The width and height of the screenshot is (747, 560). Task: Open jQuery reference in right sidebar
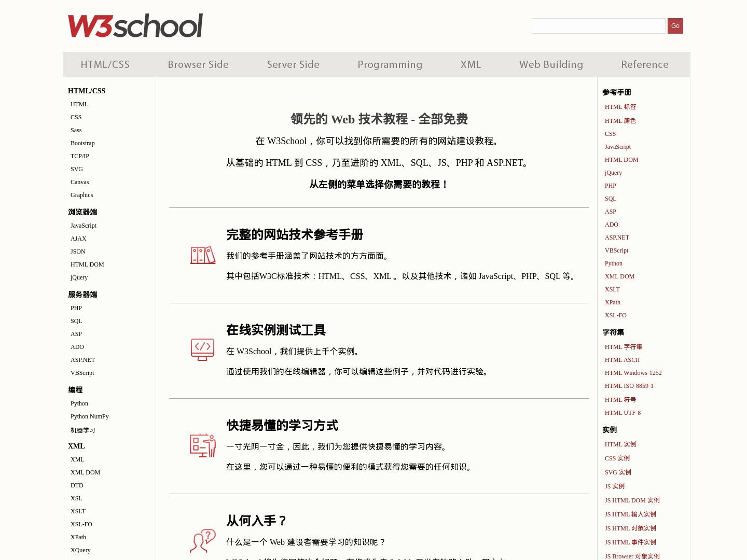[x=613, y=173]
